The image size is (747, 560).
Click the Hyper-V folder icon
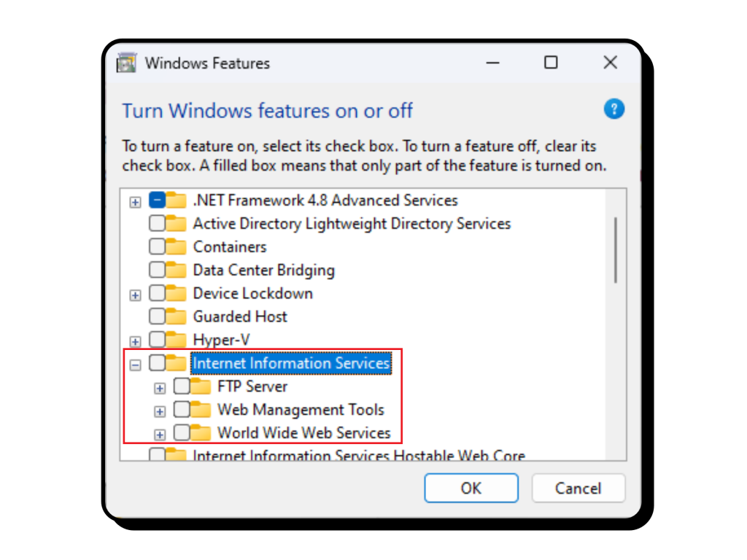[x=176, y=340]
